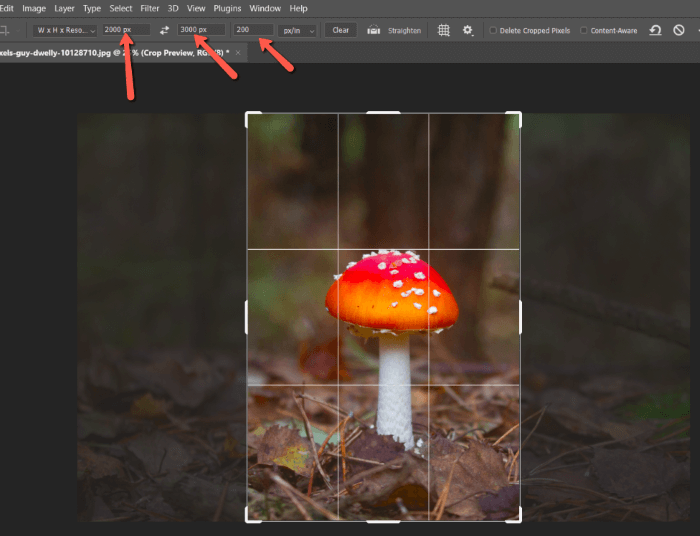Open the Plugins menu
700x536 pixels.
point(227,8)
